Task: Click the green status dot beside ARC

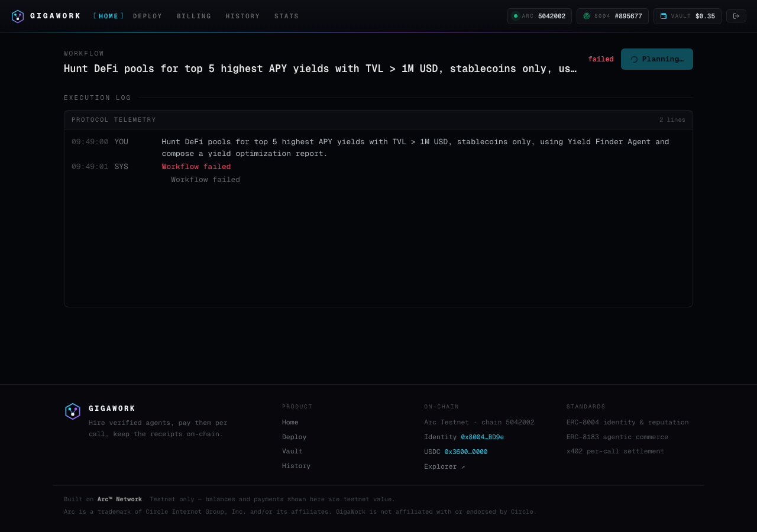Action: click(516, 17)
